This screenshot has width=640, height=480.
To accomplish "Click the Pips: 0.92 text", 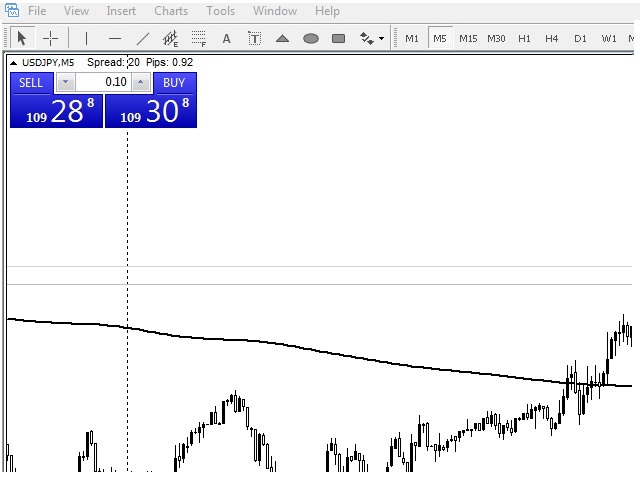I will (169, 62).
